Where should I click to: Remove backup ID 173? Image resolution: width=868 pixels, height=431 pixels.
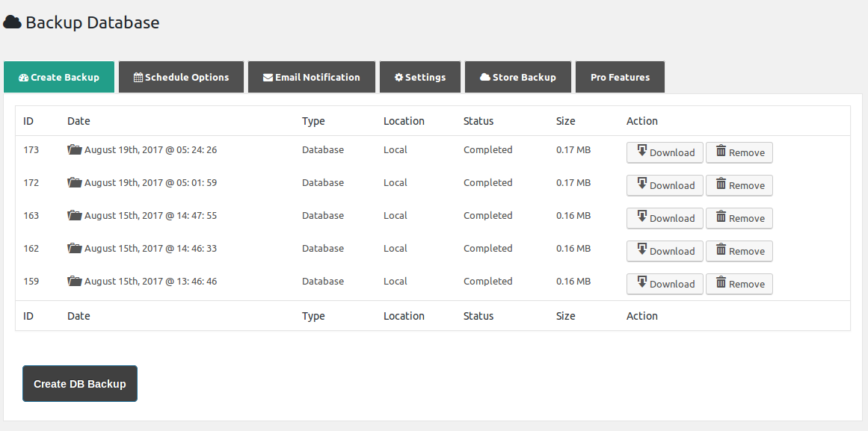[739, 152]
